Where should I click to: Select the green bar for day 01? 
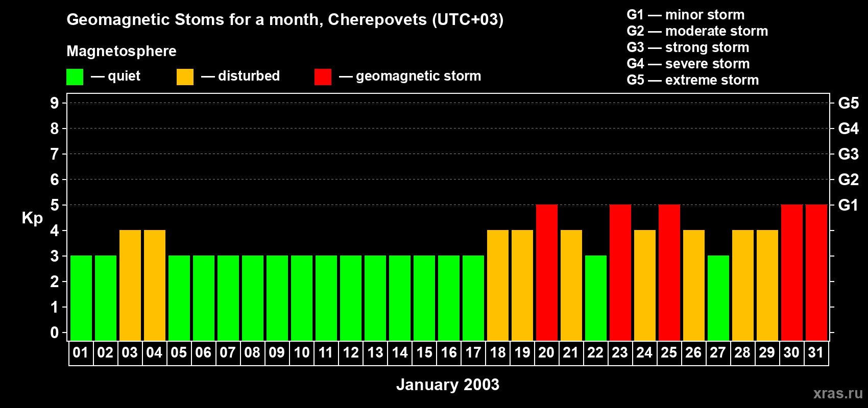pyautogui.click(x=81, y=298)
